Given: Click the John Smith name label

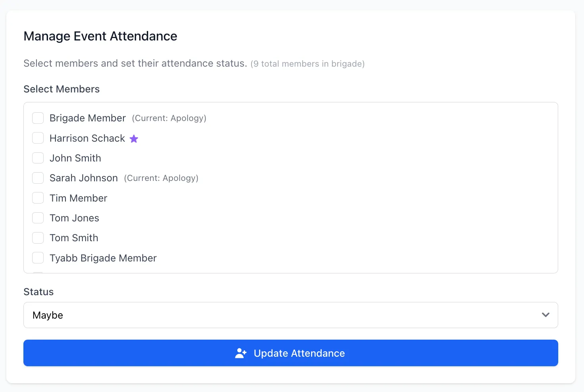Looking at the screenshot, I should (x=75, y=158).
